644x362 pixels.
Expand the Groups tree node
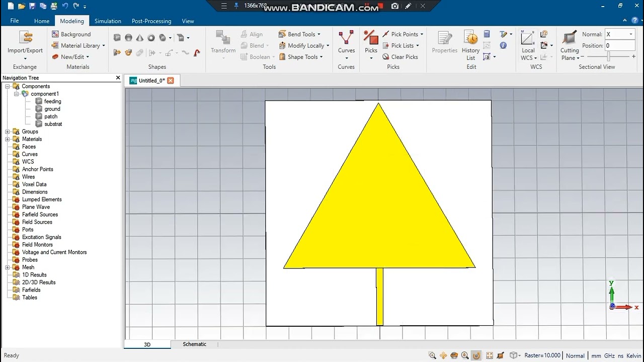pyautogui.click(x=8, y=132)
